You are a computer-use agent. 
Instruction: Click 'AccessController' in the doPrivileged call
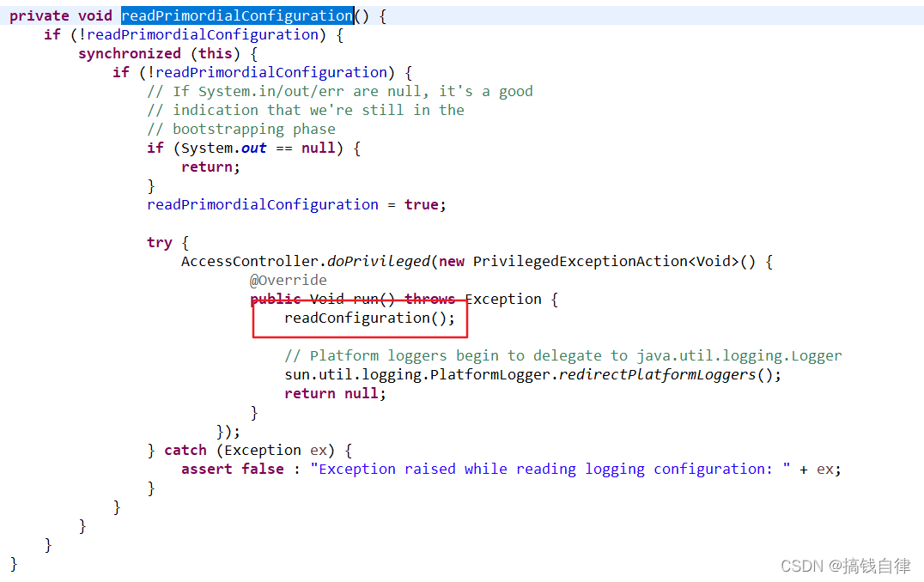click(x=250, y=261)
